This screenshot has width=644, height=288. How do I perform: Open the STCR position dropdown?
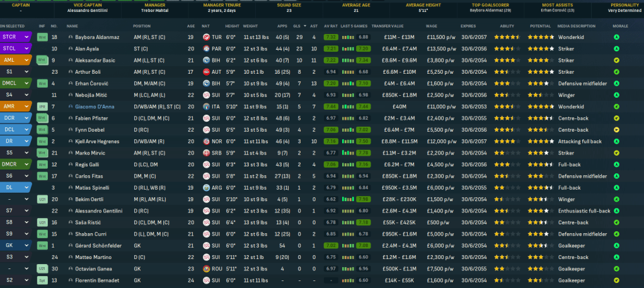(26, 37)
